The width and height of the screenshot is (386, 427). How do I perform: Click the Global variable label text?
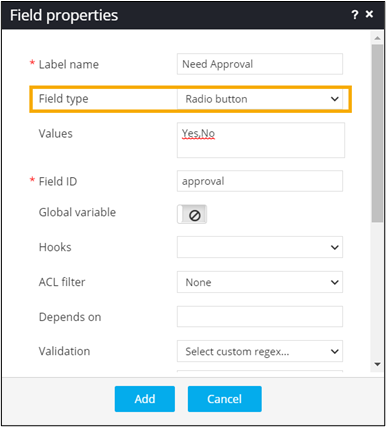[x=77, y=212]
